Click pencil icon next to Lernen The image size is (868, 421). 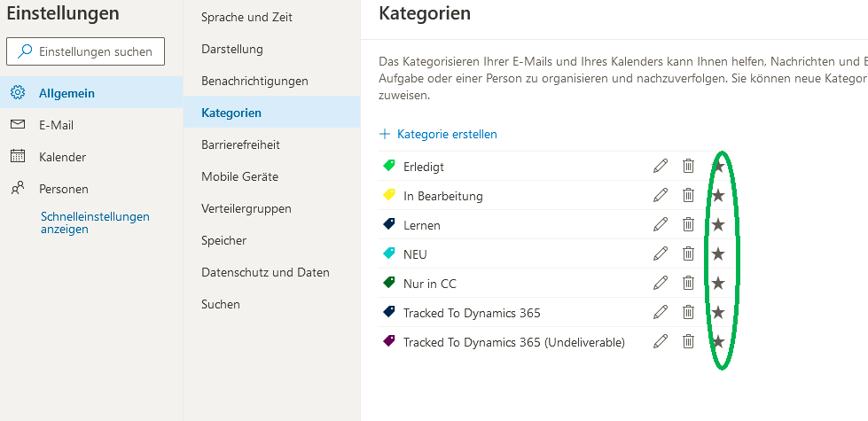(x=661, y=224)
